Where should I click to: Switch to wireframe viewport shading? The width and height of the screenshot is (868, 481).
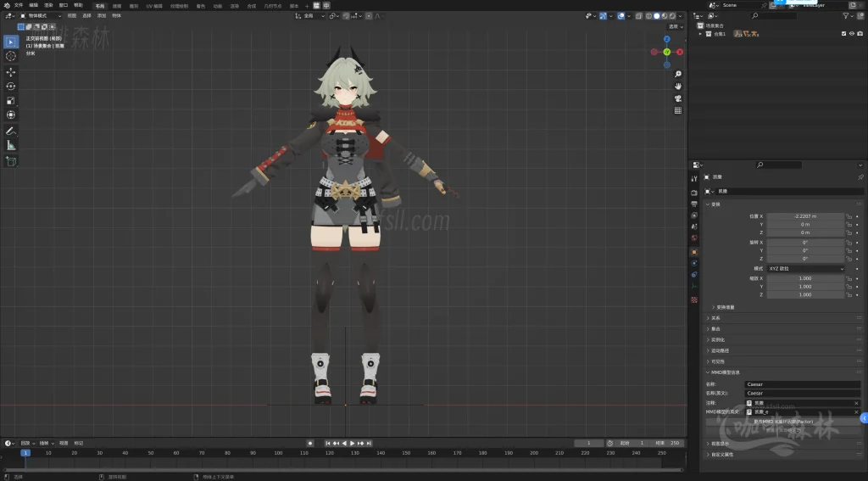click(648, 16)
